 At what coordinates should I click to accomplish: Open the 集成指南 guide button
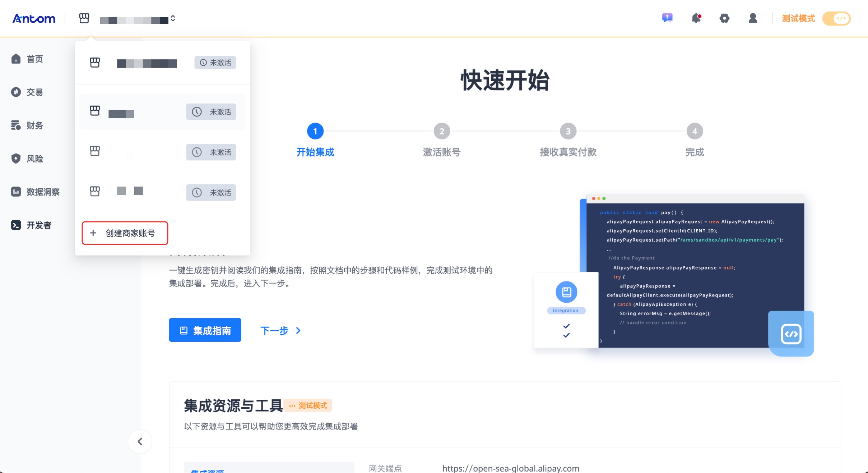click(x=205, y=330)
